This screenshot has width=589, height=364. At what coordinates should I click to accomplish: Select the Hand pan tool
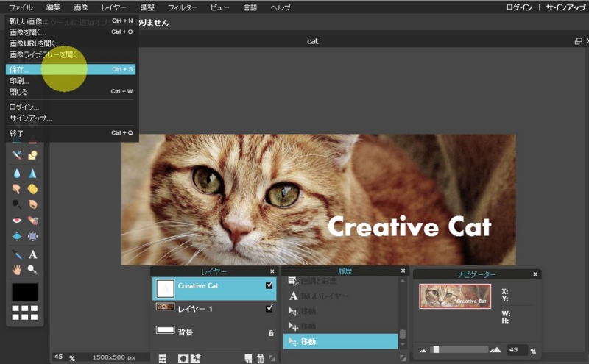click(17, 269)
